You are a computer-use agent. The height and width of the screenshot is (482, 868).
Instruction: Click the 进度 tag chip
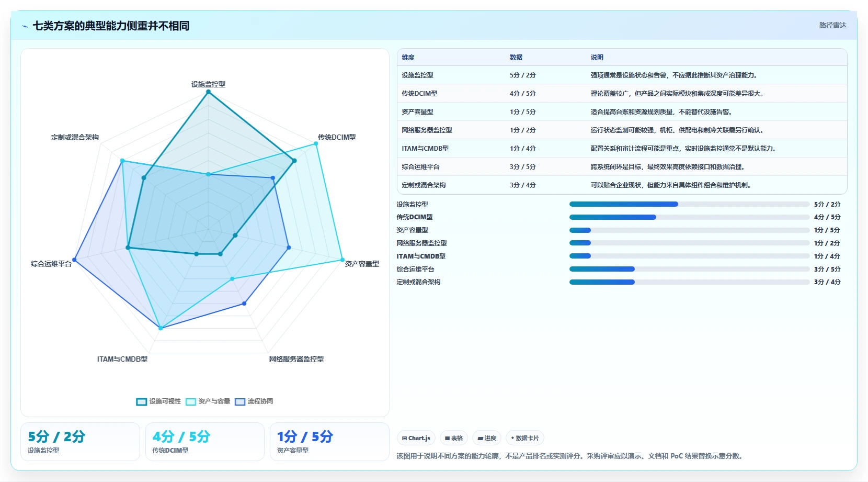point(487,438)
